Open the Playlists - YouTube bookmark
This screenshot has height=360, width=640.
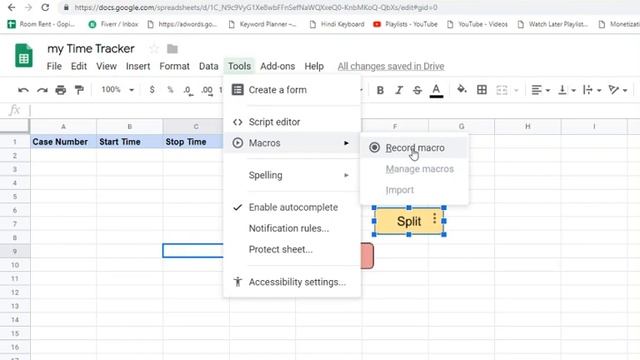(405, 24)
